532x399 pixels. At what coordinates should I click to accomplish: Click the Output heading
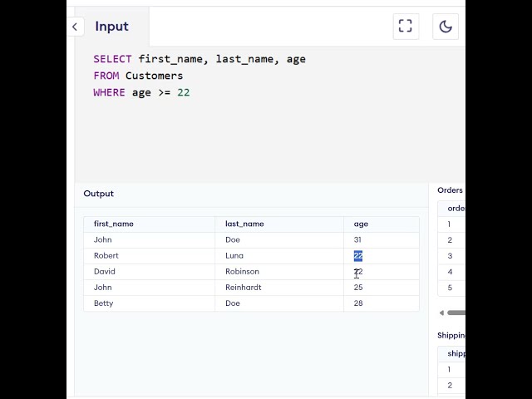point(99,194)
